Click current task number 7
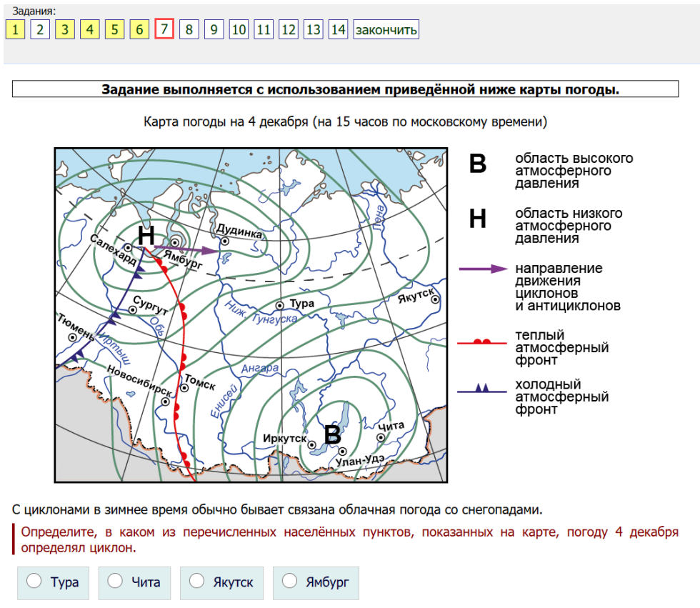 (164, 29)
